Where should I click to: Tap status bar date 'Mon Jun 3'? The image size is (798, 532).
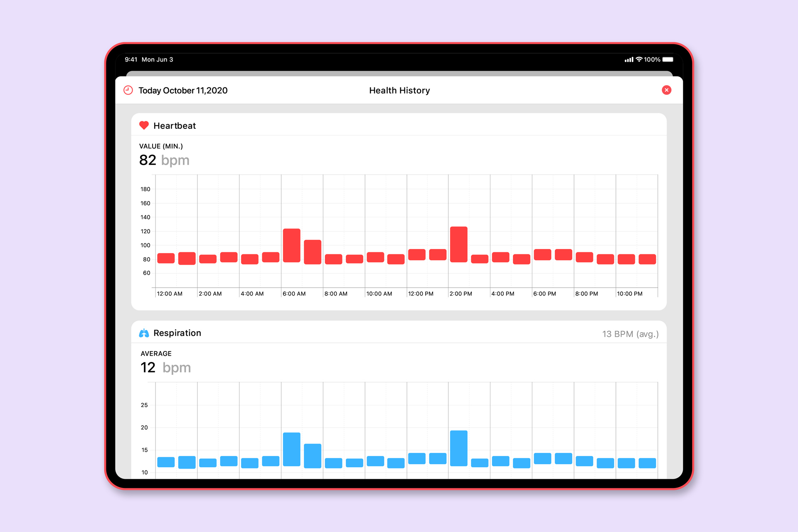[158, 59]
